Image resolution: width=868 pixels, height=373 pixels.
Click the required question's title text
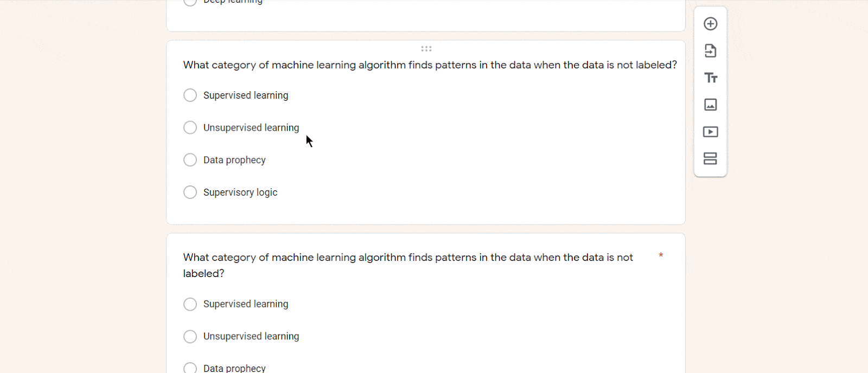click(x=408, y=266)
